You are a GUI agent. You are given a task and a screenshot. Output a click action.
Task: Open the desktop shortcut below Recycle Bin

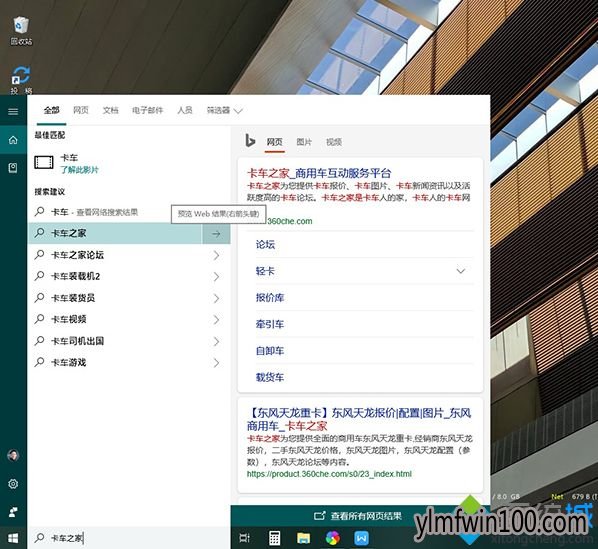coord(21,80)
